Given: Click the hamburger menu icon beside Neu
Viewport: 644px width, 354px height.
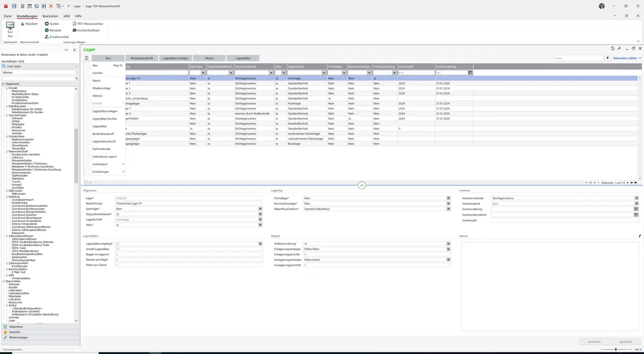Looking at the screenshot, I should (x=86, y=58).
